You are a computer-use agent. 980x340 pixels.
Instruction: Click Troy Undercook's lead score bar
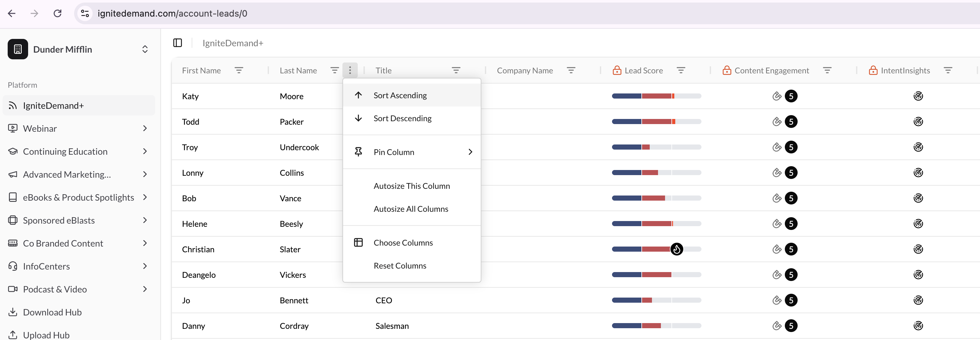tap(656, 147)
